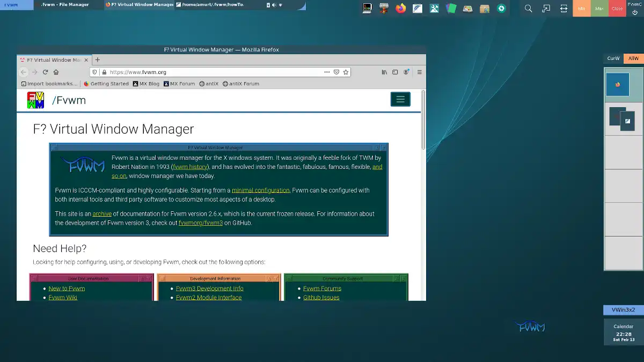Open antiX Forum bookmark

pos(241,84)
